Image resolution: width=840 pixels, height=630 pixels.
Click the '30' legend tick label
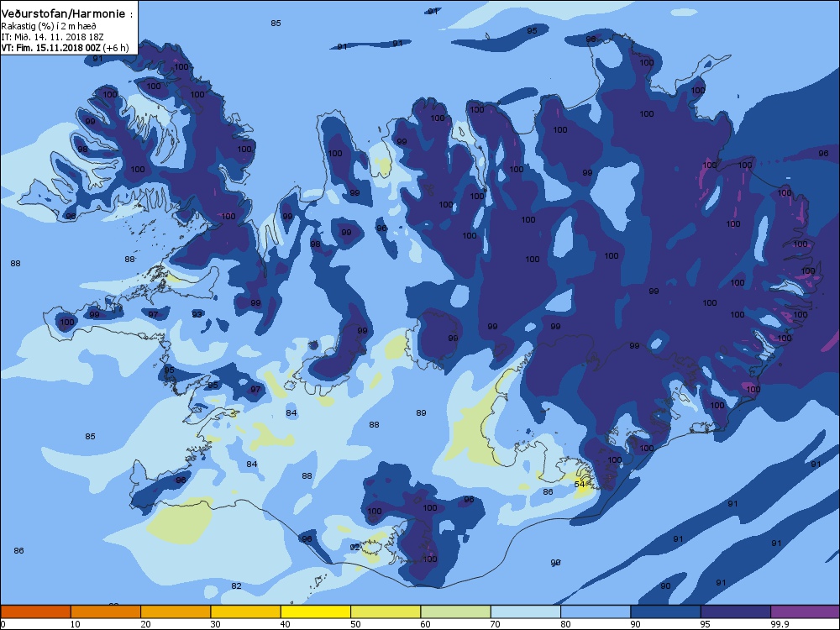tap(215, 624)
